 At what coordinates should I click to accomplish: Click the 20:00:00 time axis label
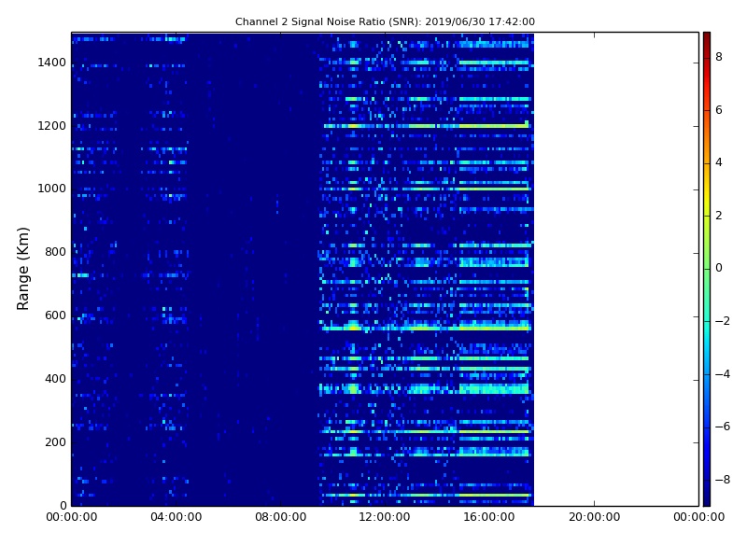click(x=594, y=517)
